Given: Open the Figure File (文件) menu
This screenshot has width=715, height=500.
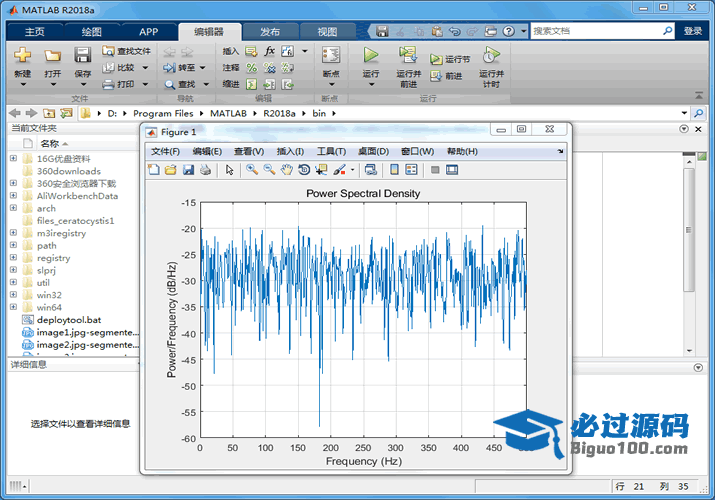Looking at the screenshot, I should 165,151.
